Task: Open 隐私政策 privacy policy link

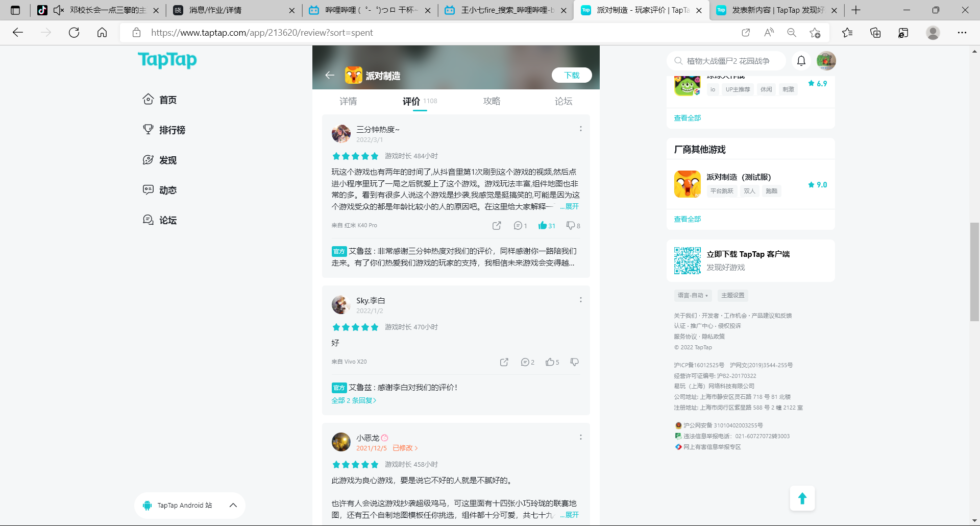Action: 713,337
